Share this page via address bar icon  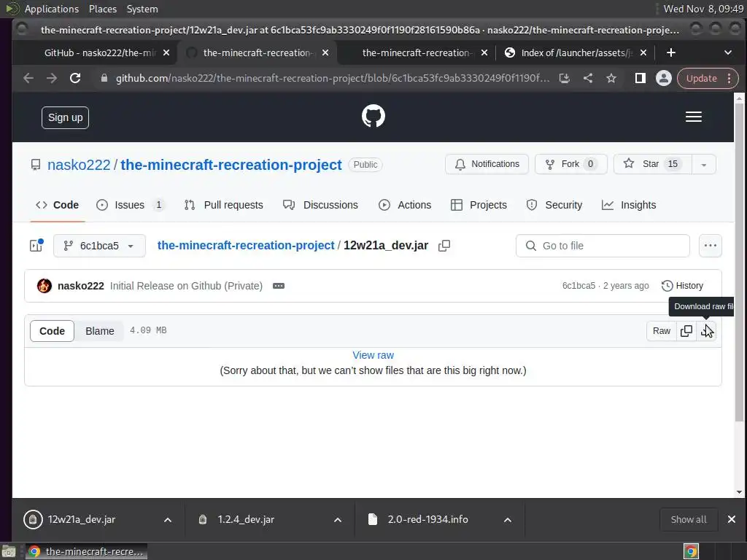pyautogui.click(x=588, y=78)
